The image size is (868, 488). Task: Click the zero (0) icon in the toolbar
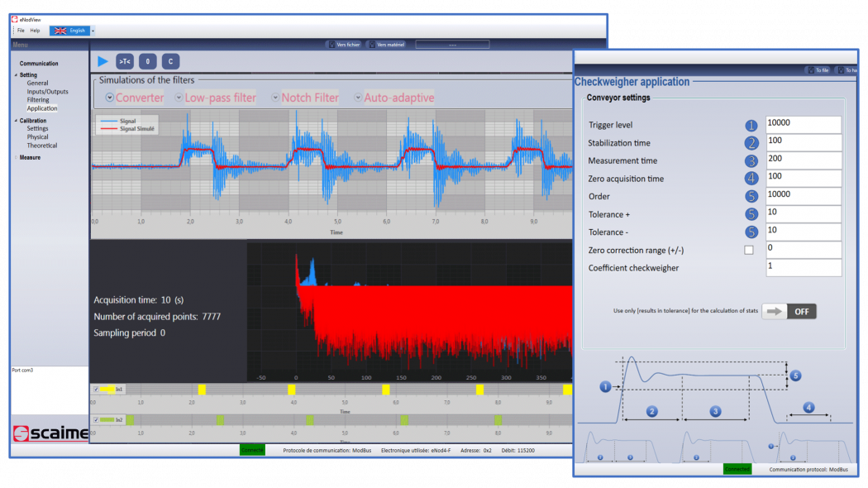coord(146,60)
